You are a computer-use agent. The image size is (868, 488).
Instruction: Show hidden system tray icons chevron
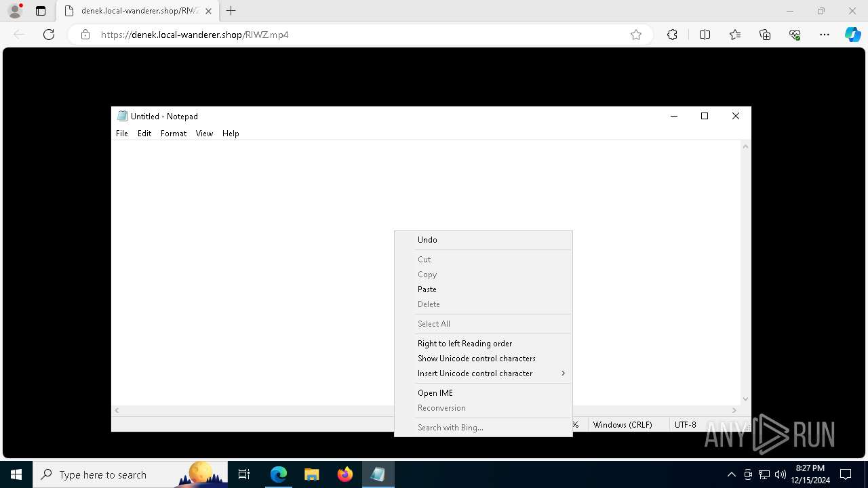(731, 474)
